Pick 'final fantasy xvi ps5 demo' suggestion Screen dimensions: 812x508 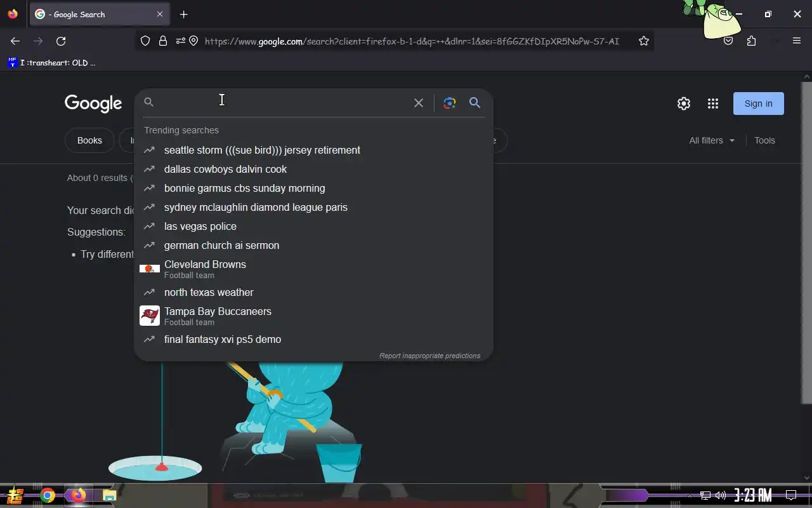tap(313, 339)
